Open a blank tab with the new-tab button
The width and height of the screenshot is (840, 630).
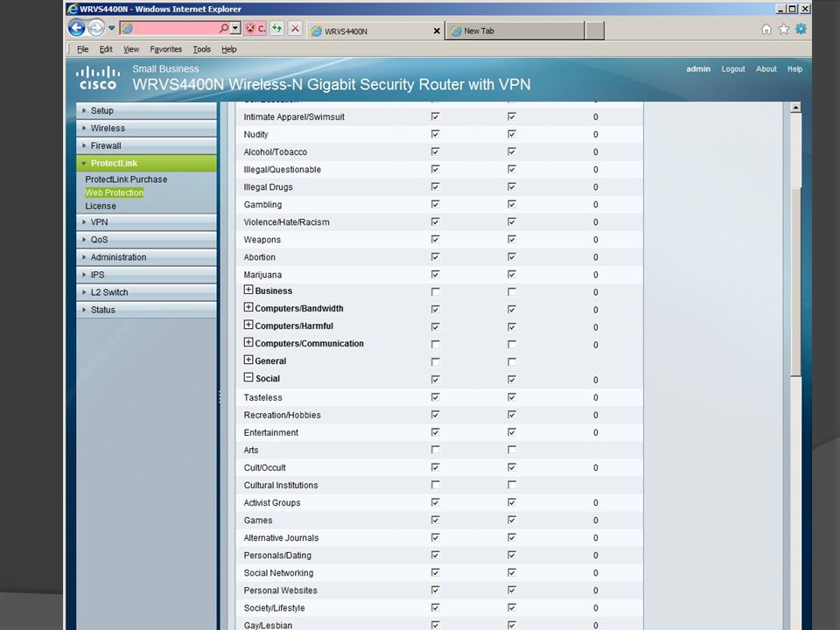coord(595,31)
